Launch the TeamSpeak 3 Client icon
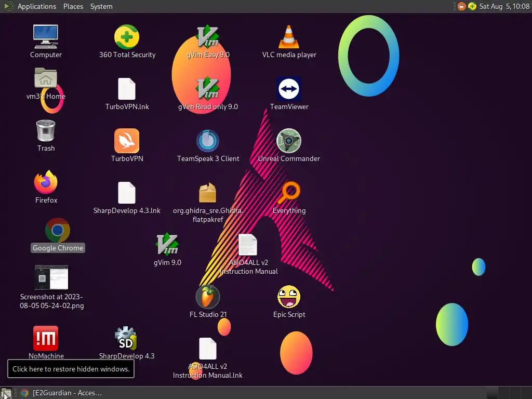Viewport: 532px width, 399px height. tap(208, 141)
